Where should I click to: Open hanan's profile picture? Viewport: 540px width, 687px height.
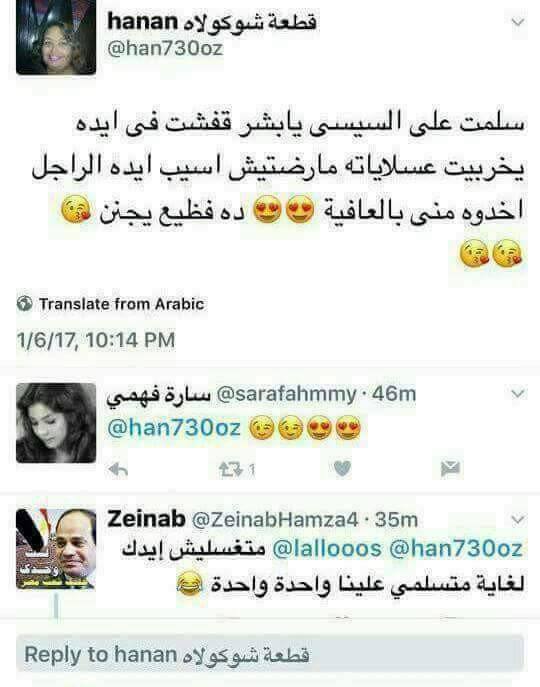(x=56, y=37)
